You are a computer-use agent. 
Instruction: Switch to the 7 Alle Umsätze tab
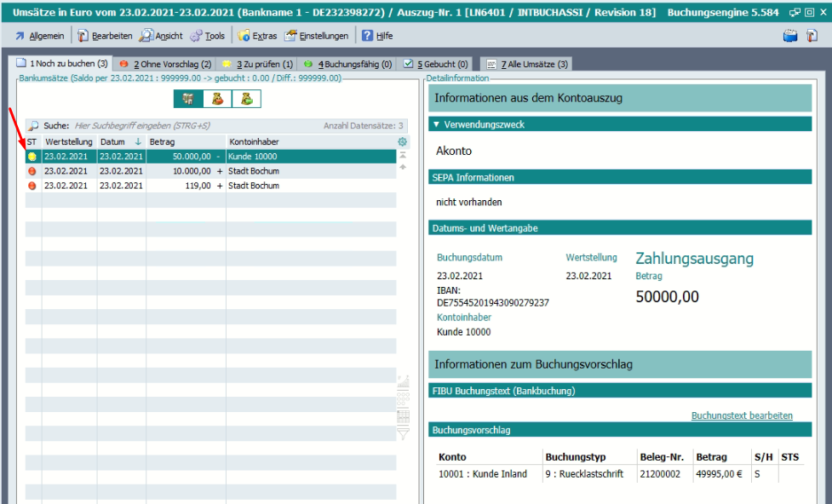526,64
